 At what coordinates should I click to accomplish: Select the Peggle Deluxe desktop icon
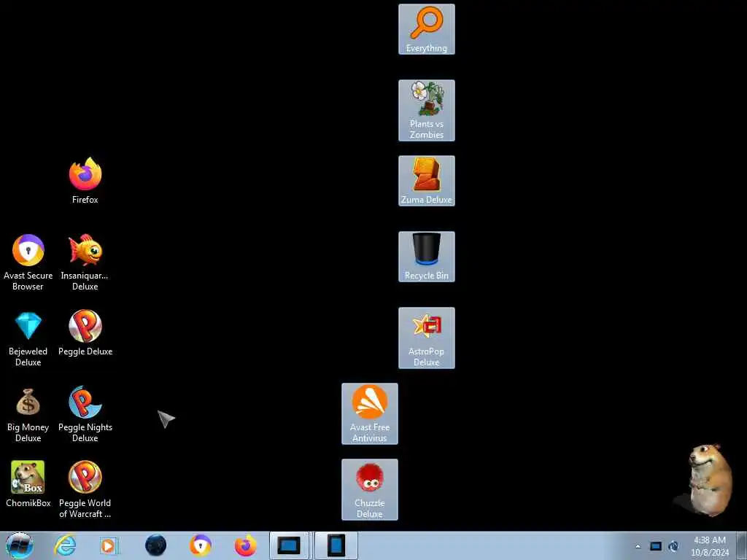[x=85, y=332]
